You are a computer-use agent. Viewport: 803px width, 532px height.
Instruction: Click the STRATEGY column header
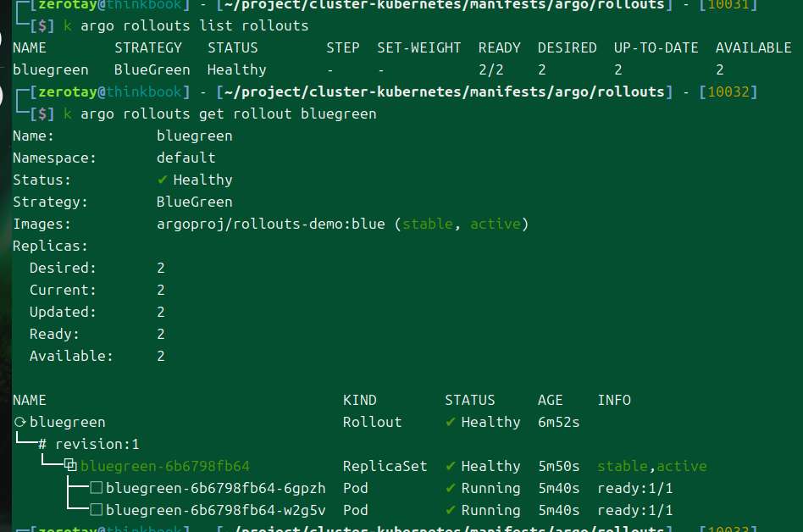(148, 47)
